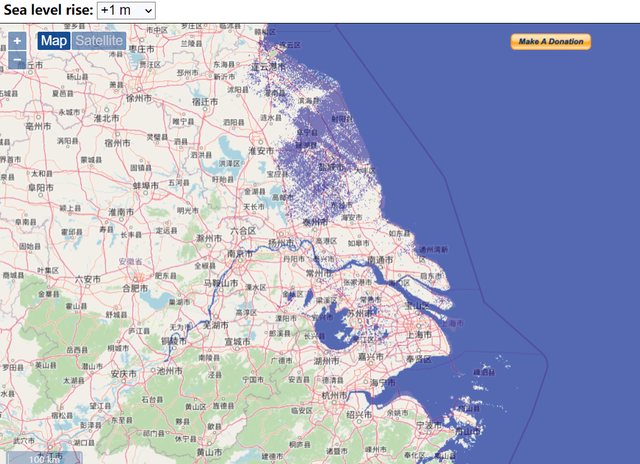640x464 pixels.
Task: Select the 扬州市 map label
Action: [281, 243]
